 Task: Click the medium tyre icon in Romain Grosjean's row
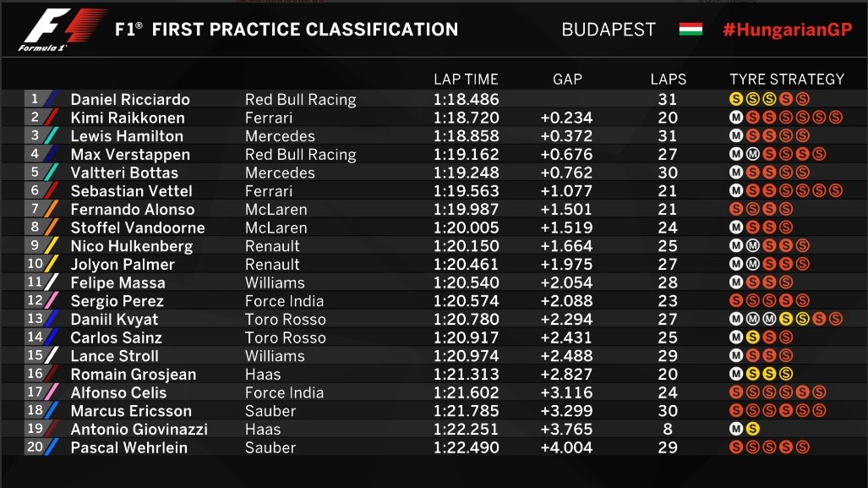(736, 375)
